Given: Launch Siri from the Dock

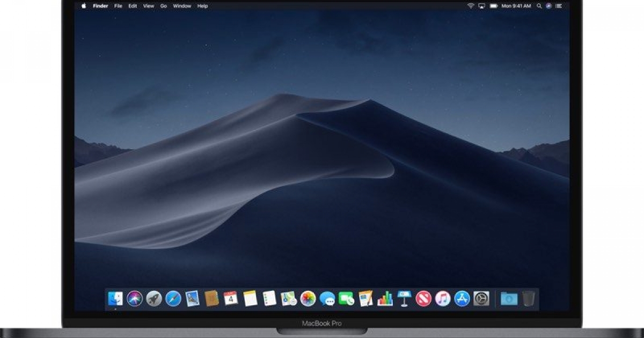Looking at the screenshot, I should click(x=135, y=298).
